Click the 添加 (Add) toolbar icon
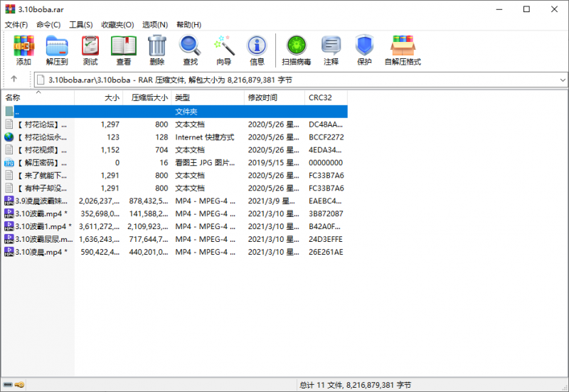Screen dimensions: 569x392 click(x=23, y=50)
